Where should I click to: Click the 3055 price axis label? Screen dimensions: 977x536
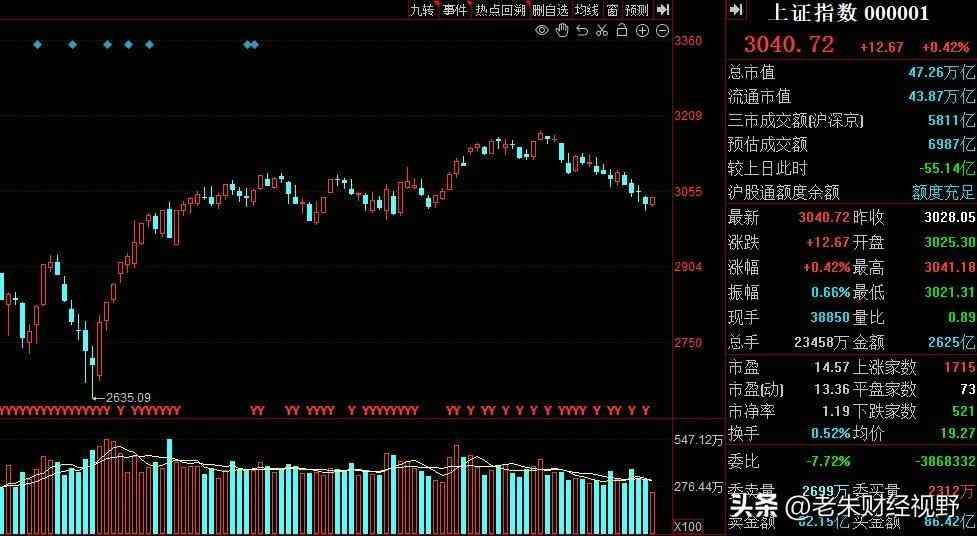click(x=688, y=191)
